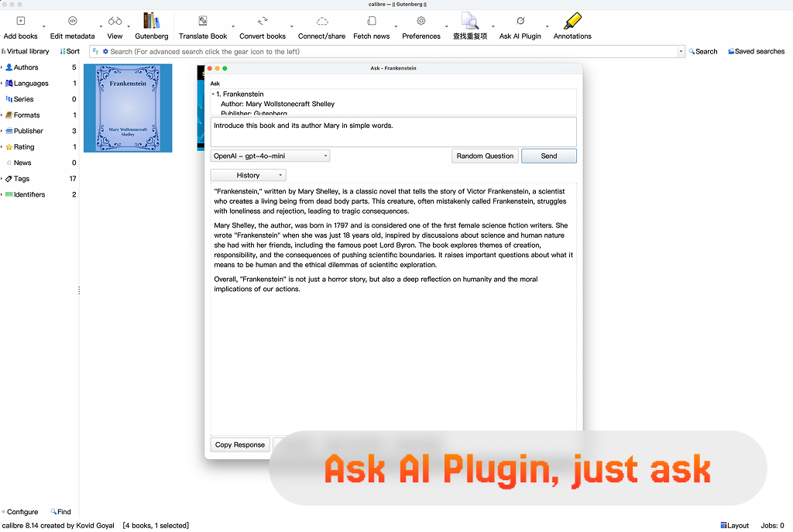
Task: Collapse the 1. Frankenstein metadata entry
Action: pos(213,94)
